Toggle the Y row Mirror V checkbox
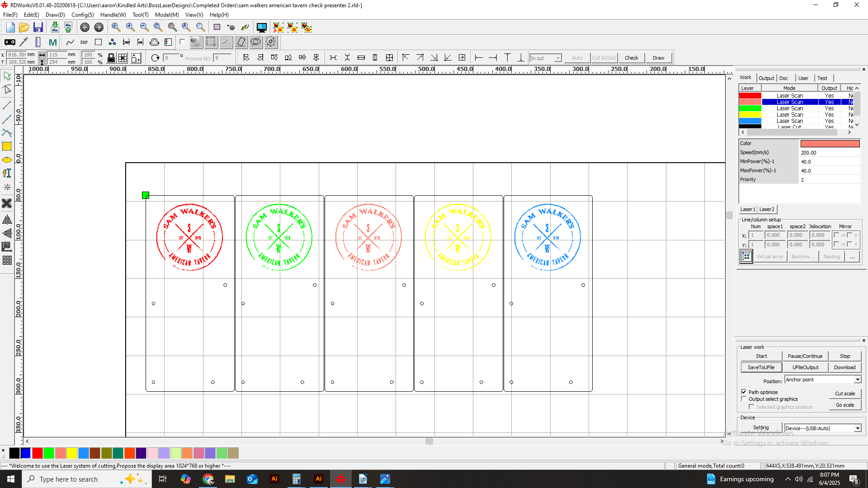The height and width of the screenshot is (488, 868). click(x=849, y=244)
